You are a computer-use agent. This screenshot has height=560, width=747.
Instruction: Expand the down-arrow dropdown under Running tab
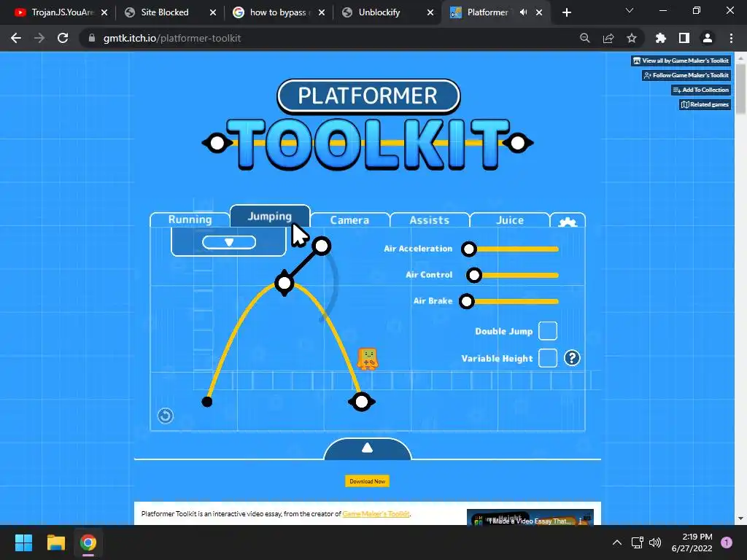[x=229, y=242]
